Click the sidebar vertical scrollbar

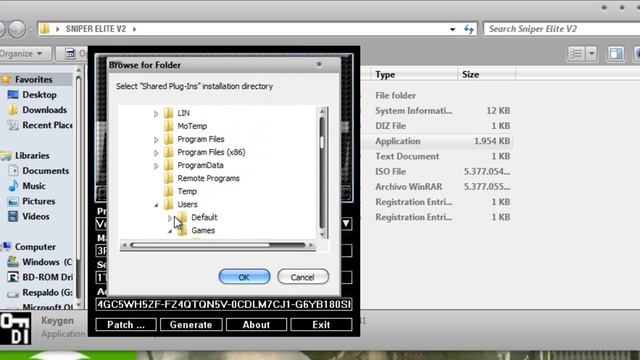tap(78, 188)
